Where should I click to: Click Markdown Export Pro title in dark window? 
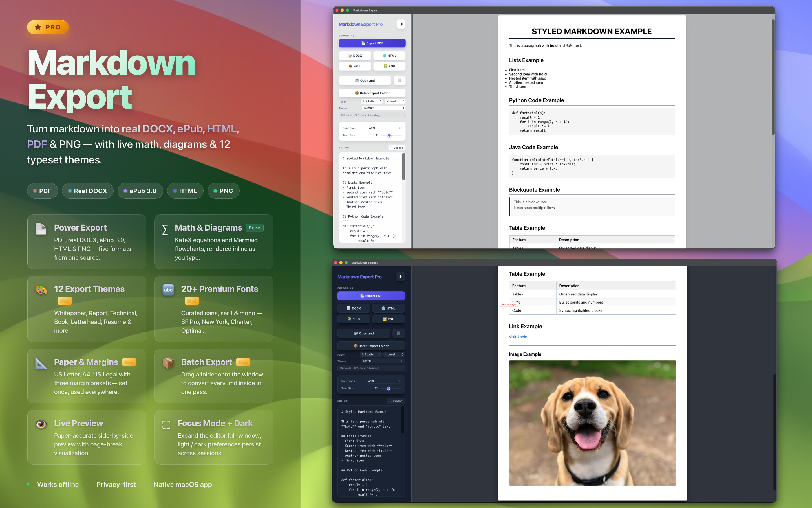tap(359, 277)
